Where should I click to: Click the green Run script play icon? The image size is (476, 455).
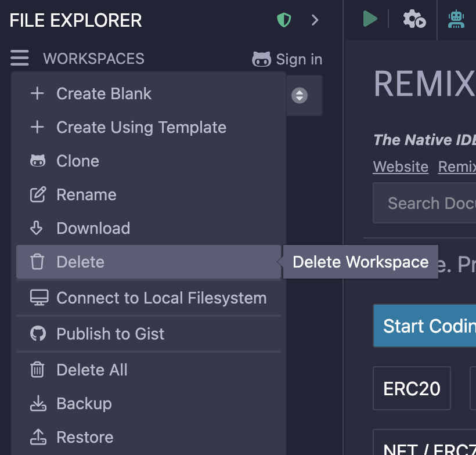(370, 19)
